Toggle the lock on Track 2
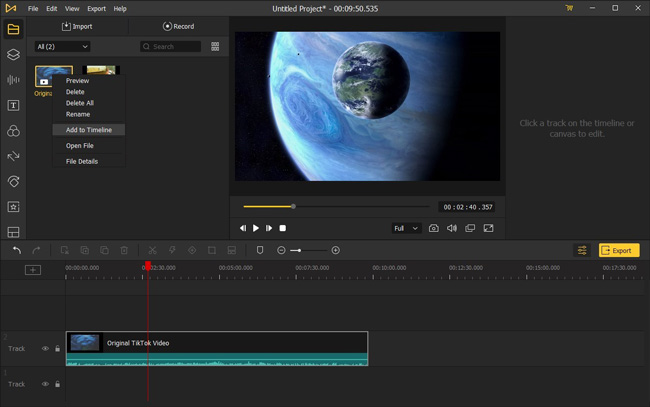This screenshot has height=407, width=650. point(58,349)
